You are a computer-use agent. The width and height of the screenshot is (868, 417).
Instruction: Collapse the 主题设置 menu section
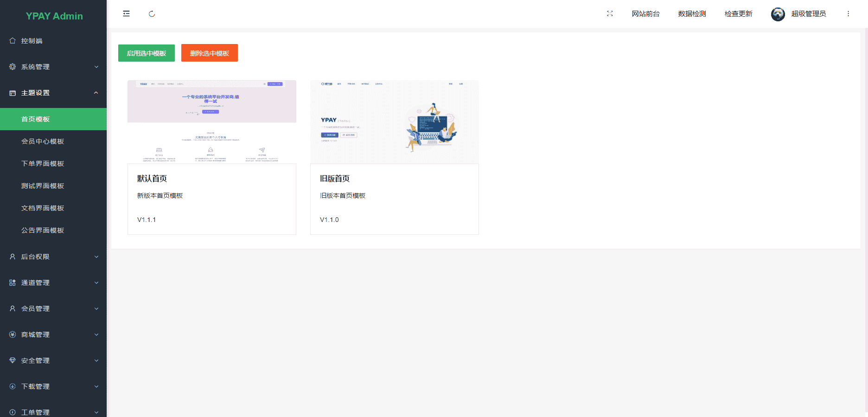[96, 93]
